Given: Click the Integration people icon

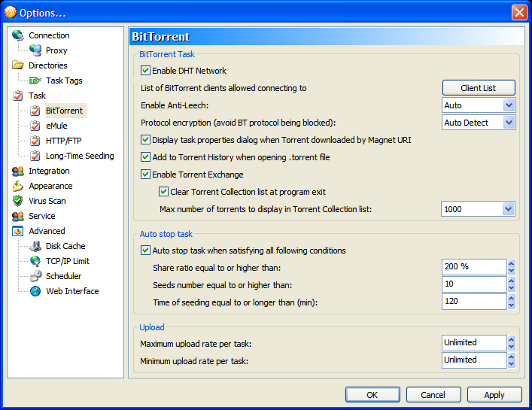Looking at the screenshot, I should point(17,171).
